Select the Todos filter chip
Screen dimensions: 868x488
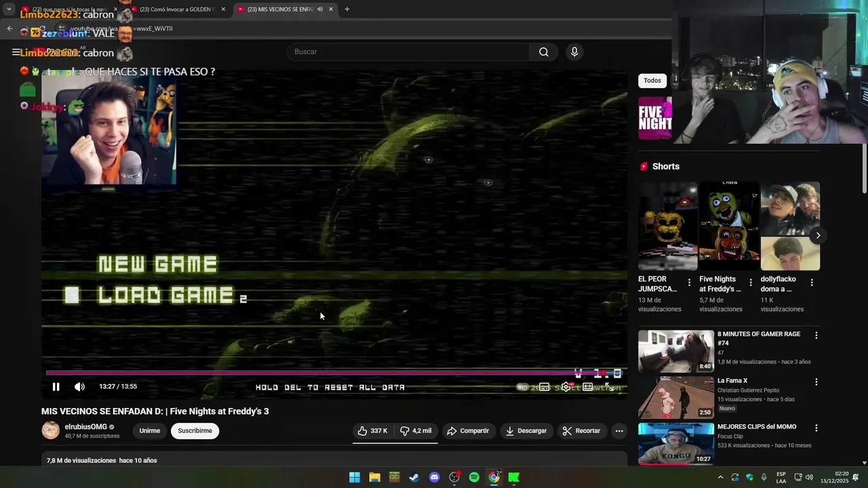652,81
